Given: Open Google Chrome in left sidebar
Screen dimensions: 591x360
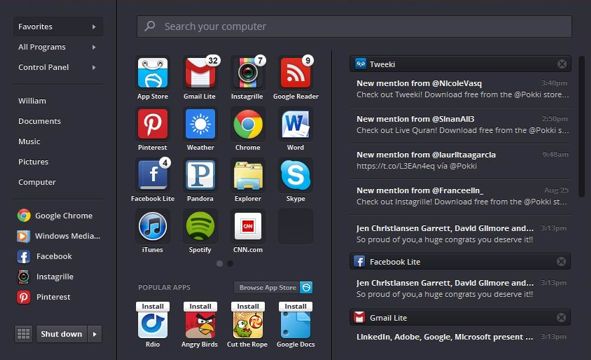Looking at the screenshot, I should pos(55,216).
